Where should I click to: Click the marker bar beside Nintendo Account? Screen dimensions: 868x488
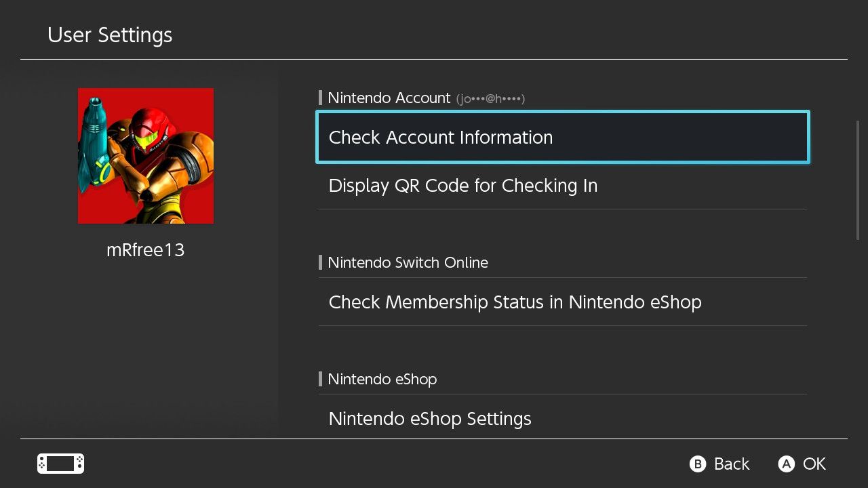320,98
